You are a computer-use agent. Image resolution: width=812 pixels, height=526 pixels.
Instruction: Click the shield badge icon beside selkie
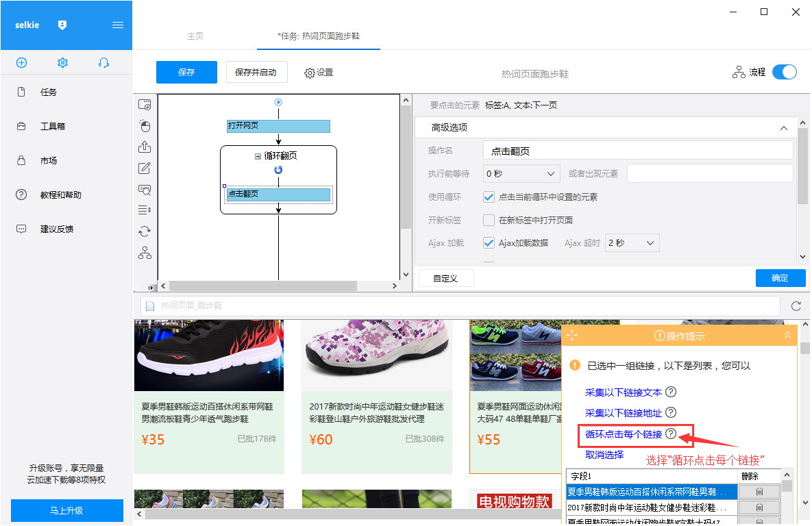click(x=62, y=25)
